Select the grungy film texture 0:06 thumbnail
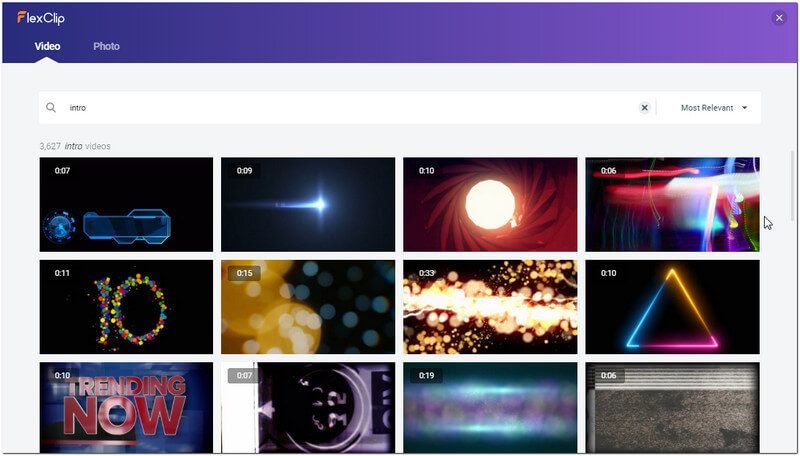This screenshot has height=456, width=800. [x=672, y=408]
